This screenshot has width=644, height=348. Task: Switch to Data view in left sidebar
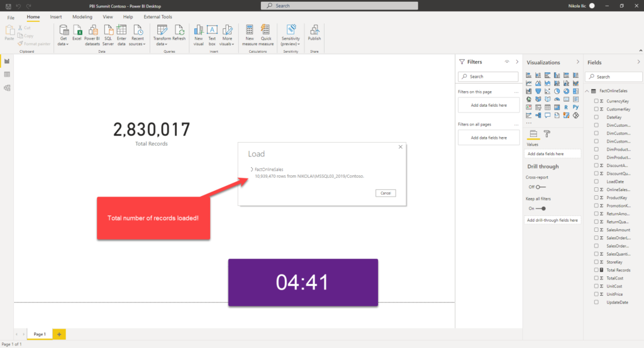[x=7, y=74]
